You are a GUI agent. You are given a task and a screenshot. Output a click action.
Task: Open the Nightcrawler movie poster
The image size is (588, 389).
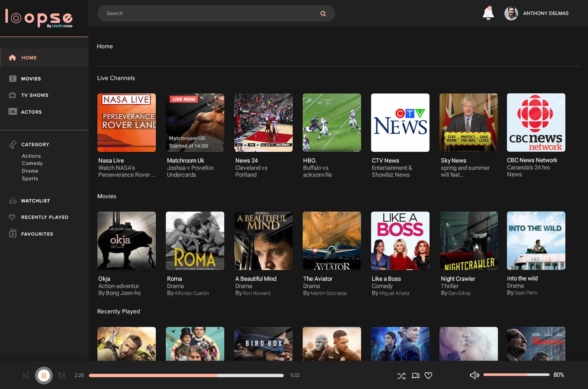point(468,241)
